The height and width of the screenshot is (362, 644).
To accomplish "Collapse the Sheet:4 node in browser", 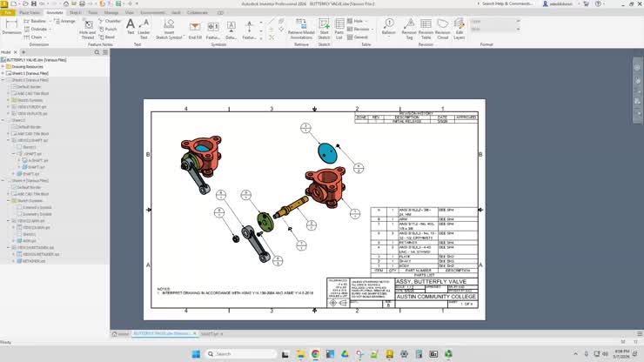I will coord(3,181).
